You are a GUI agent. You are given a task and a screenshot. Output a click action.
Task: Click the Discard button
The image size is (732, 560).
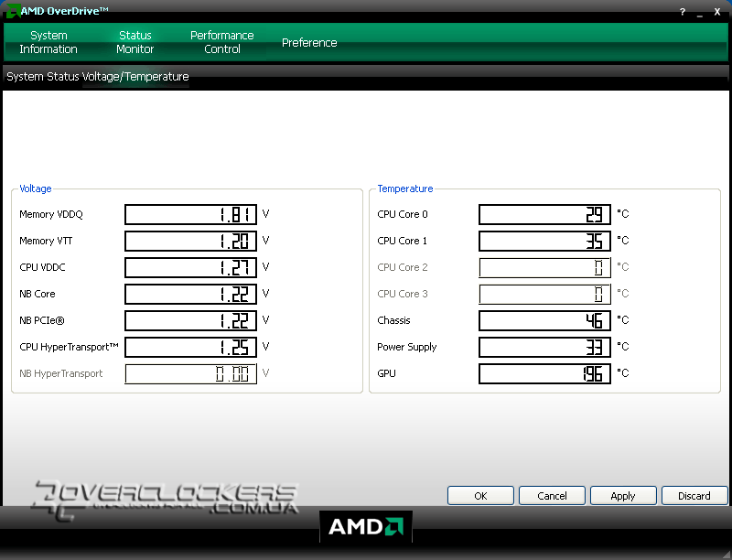pyautogui.click(x=694, y=496)
